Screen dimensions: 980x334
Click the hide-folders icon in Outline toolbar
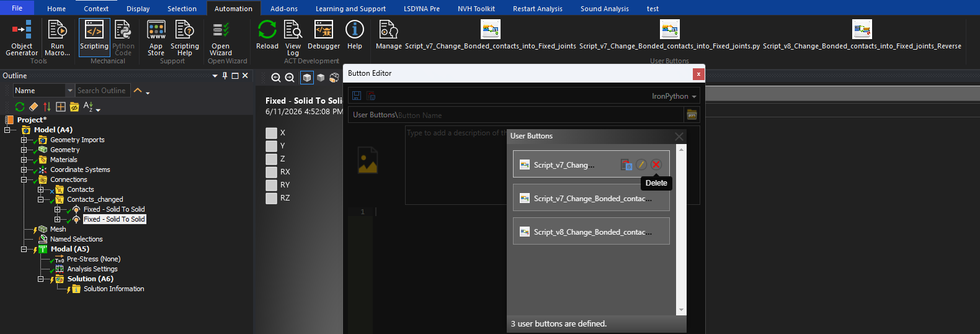(74, 107)
